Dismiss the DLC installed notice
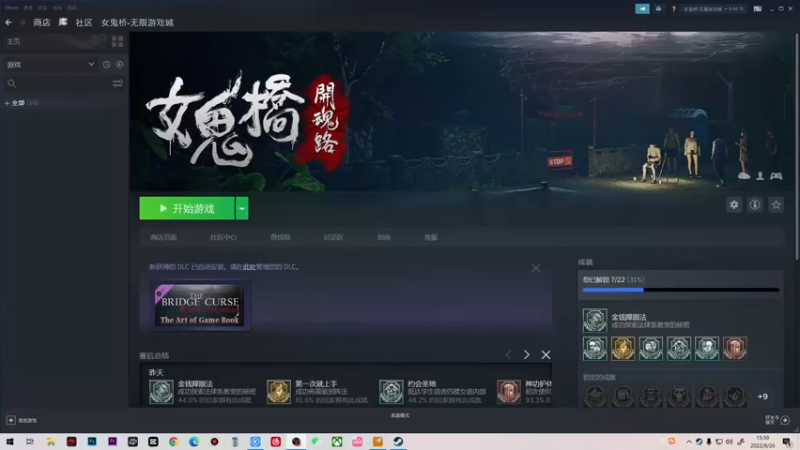This screenshot has height=450, width=800. [x=536, y=268]
